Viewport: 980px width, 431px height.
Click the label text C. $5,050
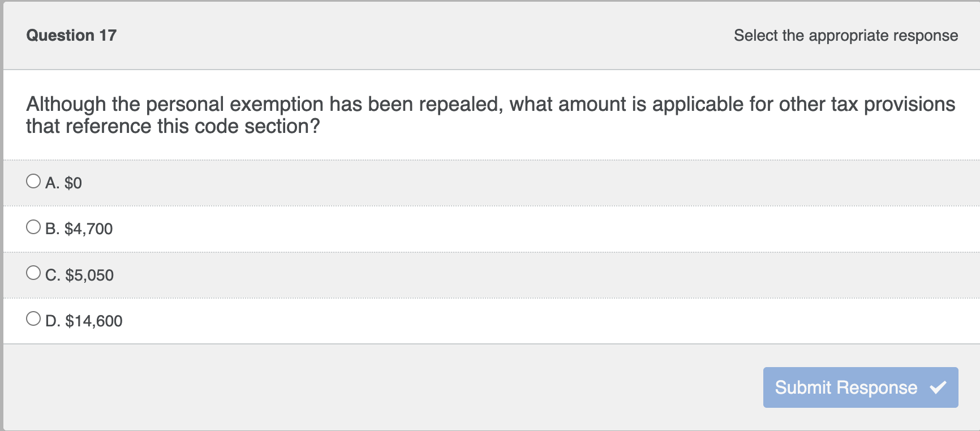[x=80, y=275]
